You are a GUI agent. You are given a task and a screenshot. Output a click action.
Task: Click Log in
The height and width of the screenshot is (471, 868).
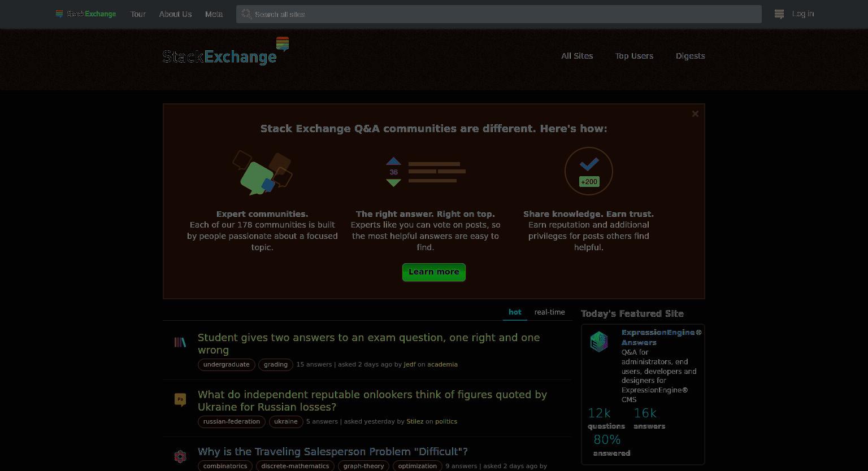click(803, 14)
